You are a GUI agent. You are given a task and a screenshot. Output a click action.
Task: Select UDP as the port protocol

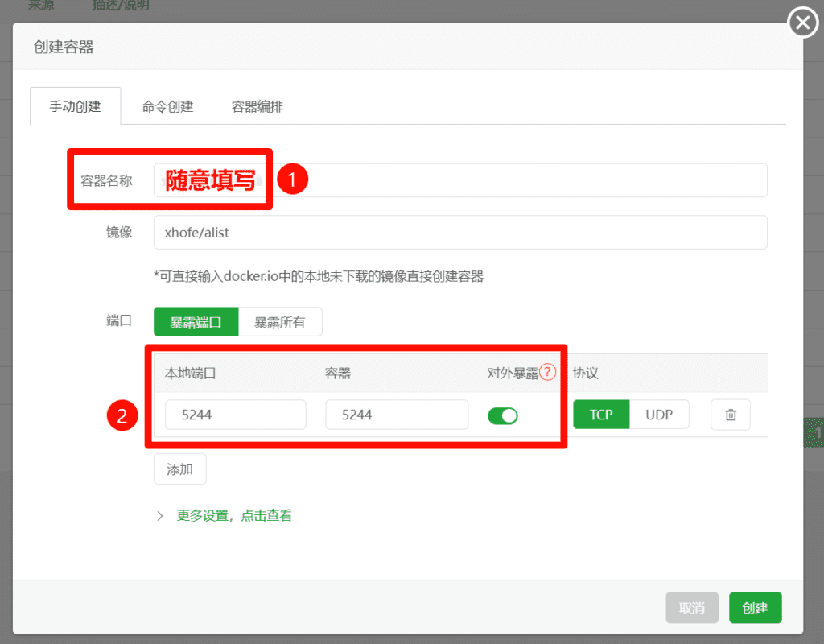tap(660, 415)
